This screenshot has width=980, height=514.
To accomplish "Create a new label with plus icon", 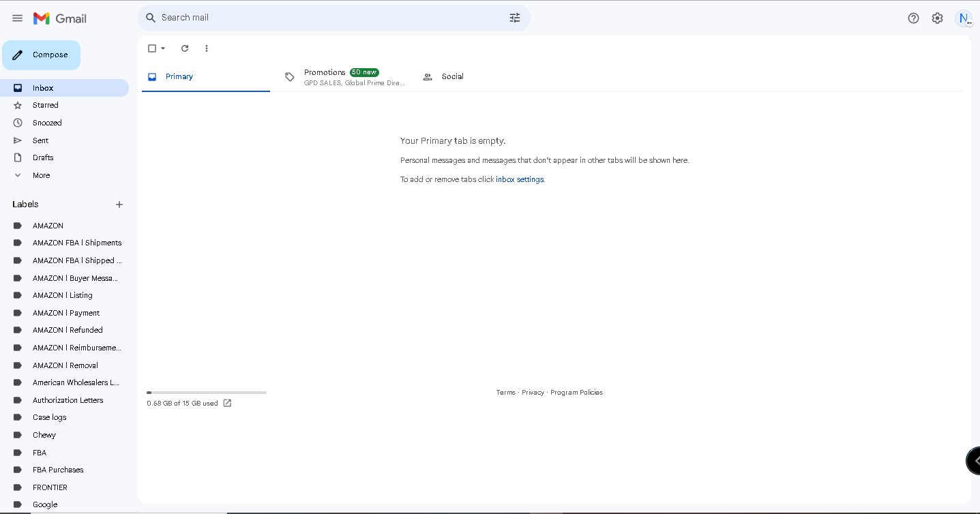I will coord(119,205).
